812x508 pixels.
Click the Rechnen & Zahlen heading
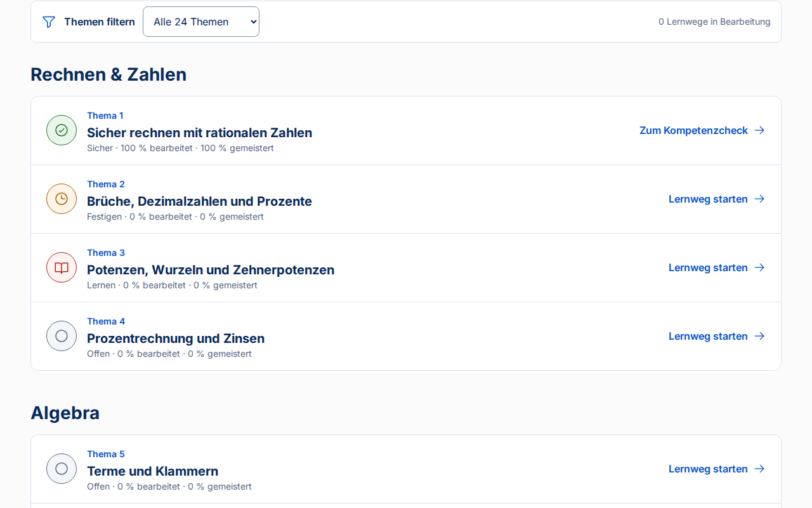(x=108, y=74)
